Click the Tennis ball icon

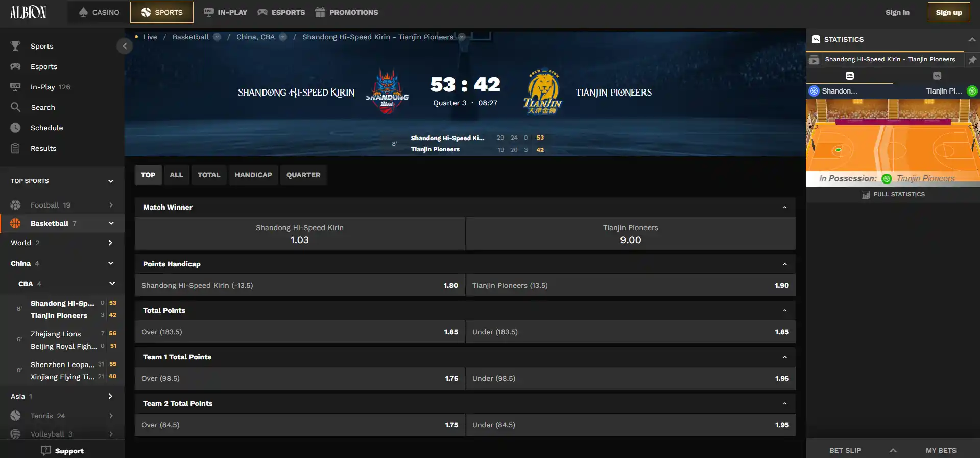click(x=15, y=416)
